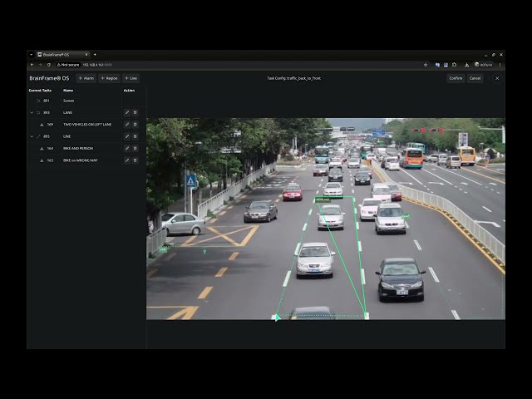
Task: Edit the LINE task row
Action: coord(127,136)
